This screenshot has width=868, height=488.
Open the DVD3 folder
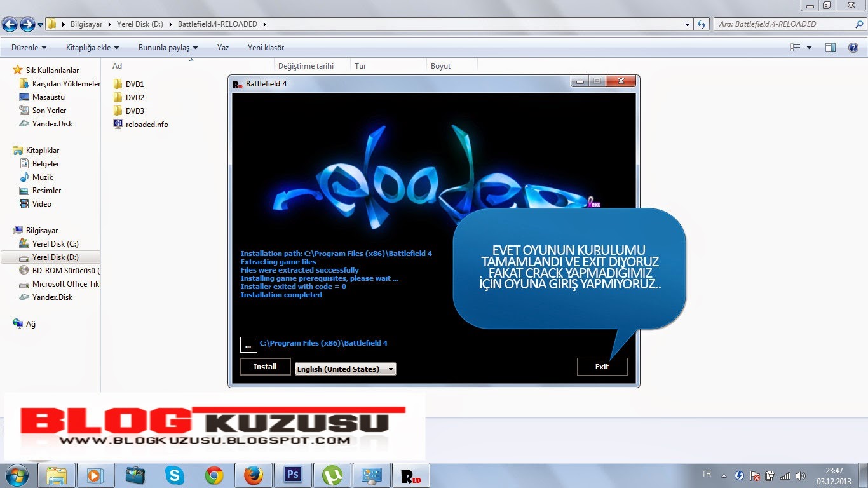128,111
